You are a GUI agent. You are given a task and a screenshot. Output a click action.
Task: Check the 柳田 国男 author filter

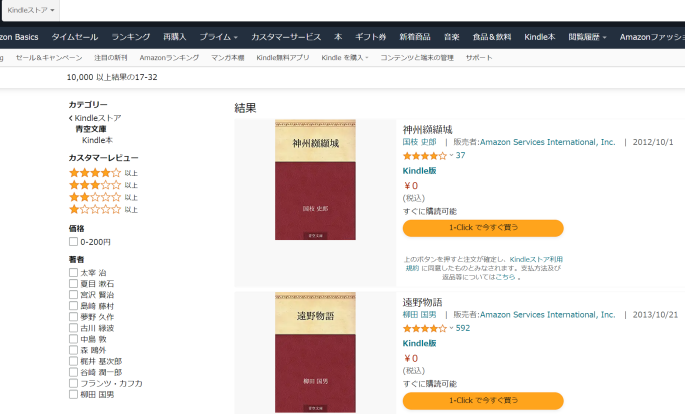click(x=73, y=394)
